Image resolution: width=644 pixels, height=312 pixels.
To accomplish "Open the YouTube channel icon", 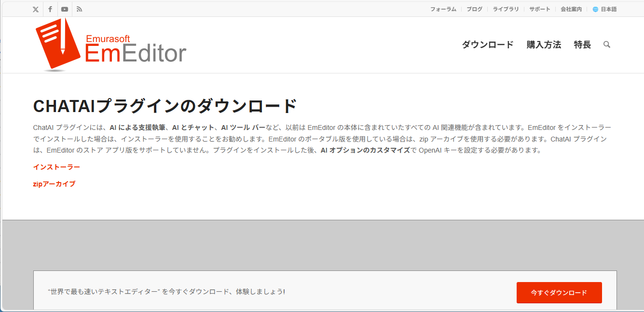I will click(64, 9).
